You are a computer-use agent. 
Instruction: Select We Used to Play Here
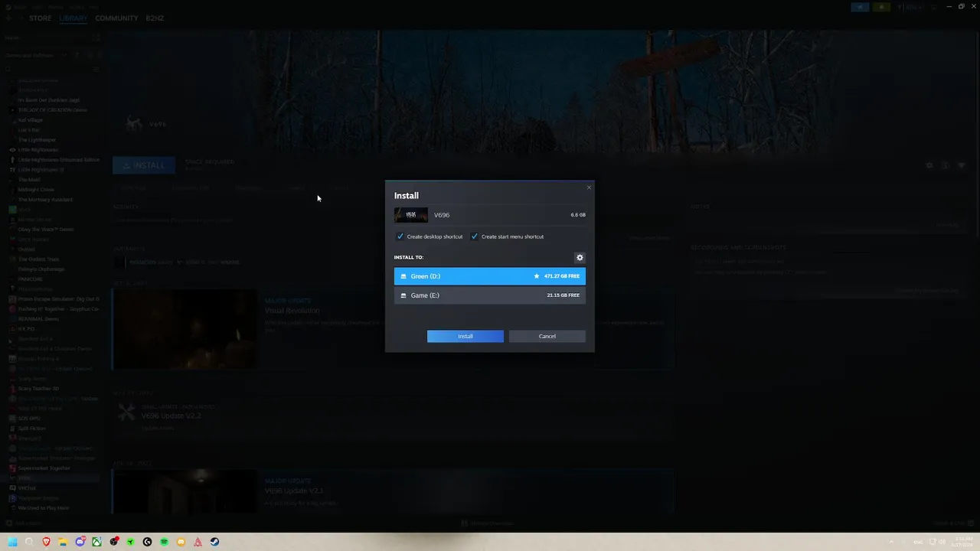click(x=44, y=508)
